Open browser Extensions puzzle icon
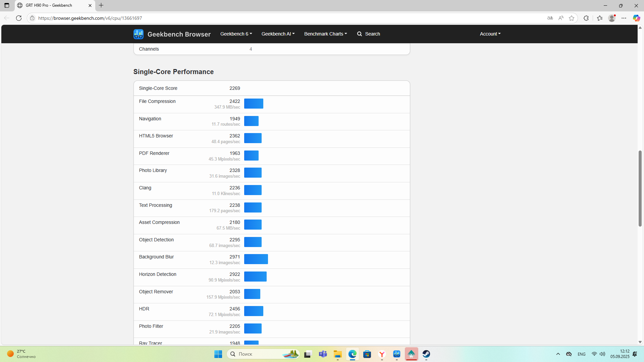 click(586, 18)
